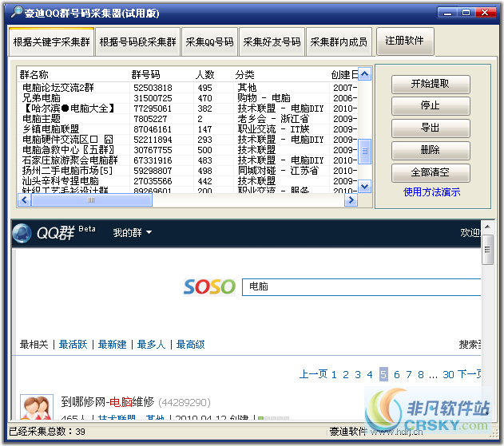Click the 分类 column header

point(245,75)
